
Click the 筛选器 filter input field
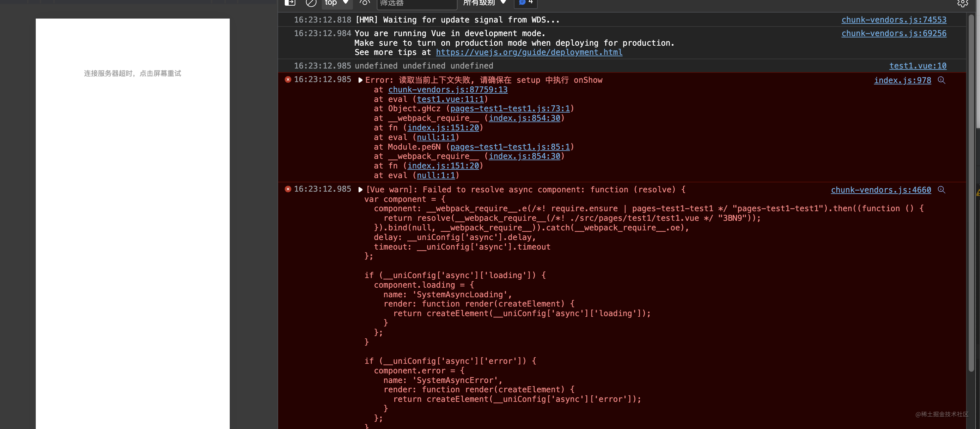(416, 3)
